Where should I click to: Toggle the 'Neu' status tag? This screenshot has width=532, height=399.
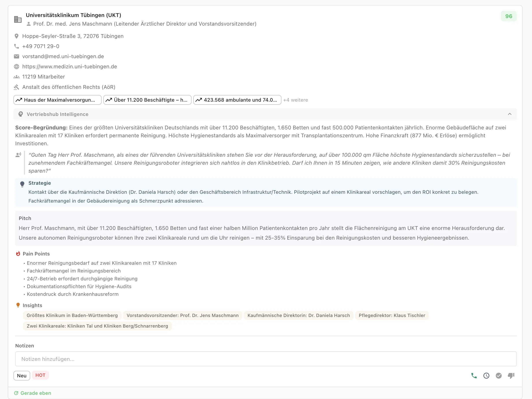tap(22, 376)
